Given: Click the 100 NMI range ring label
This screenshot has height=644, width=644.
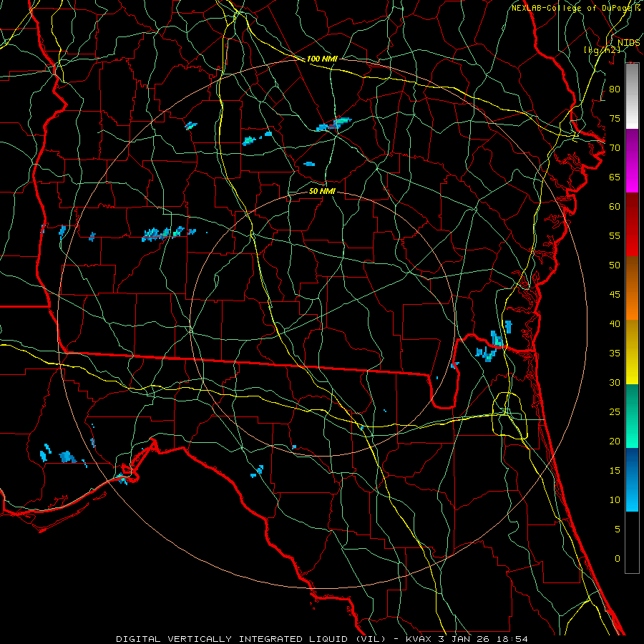Looking at the screenshot, I should click(322, 59).
